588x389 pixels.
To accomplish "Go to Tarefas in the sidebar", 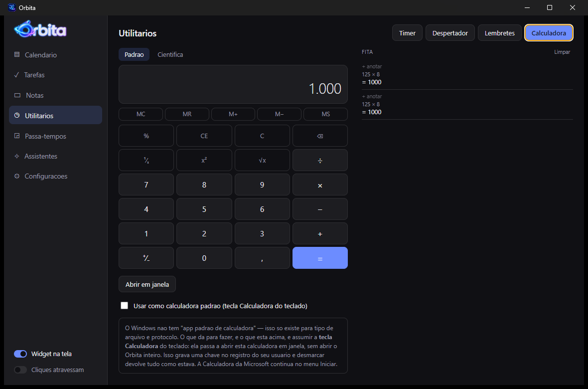I will 55,75.
